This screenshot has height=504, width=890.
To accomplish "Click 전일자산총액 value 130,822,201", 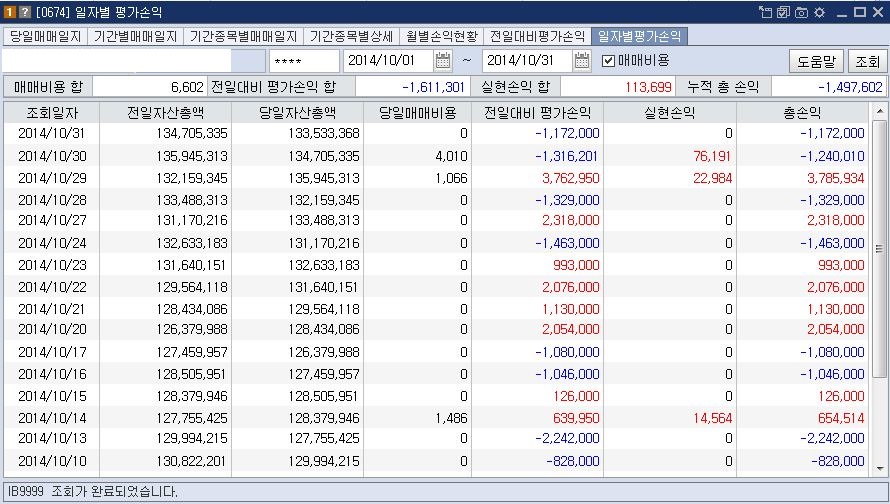I will (192, 461).
